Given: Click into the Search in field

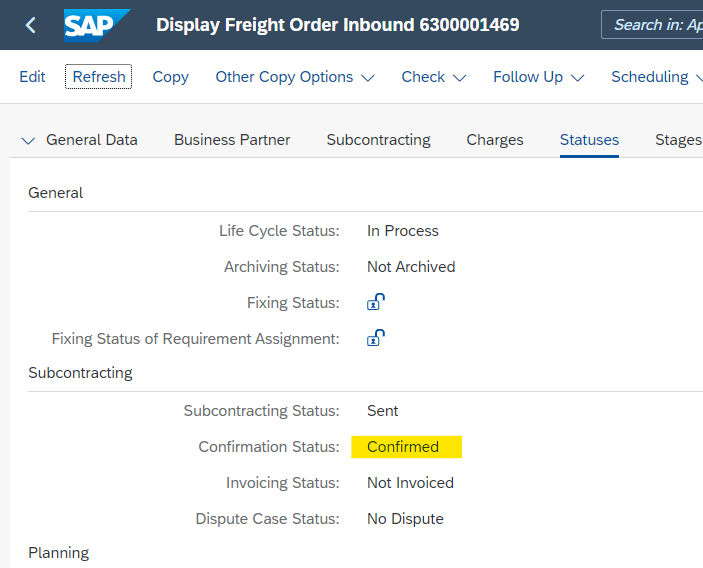Looking at the screenshot, I should pos(656,25).
